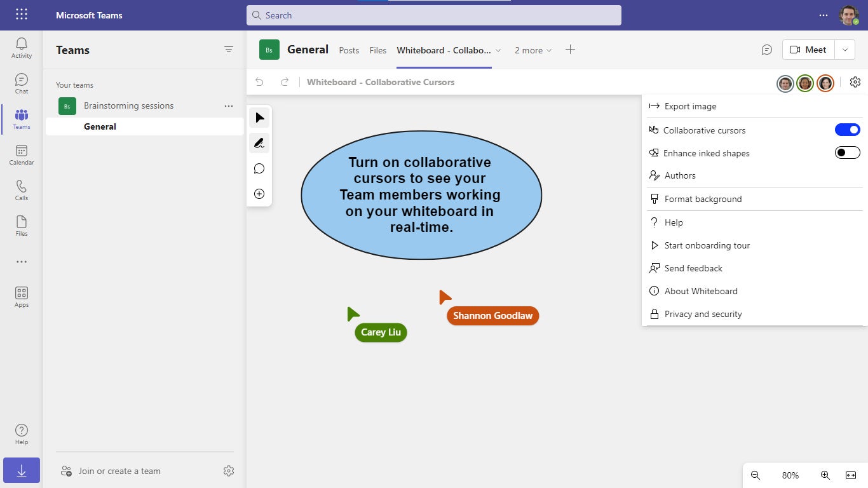Click the Bs team icon in channel header
Screen dimensions: 868x488
tap(269, 50)
